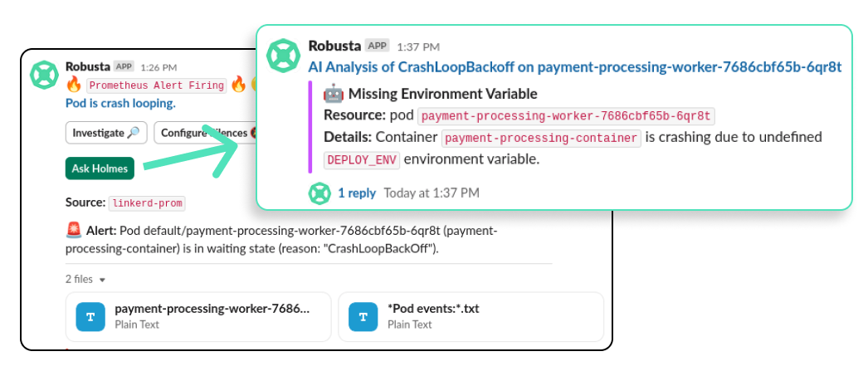
Task: Click the Alert text about CrashLoopBackOff waiting state
Action: coord(280,239)
